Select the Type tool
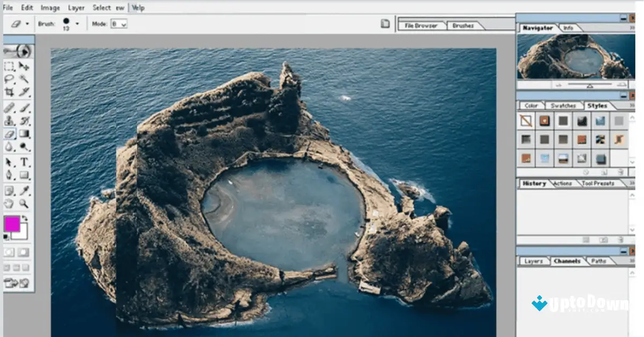644x337 pixels. click(x=23, y=161)
